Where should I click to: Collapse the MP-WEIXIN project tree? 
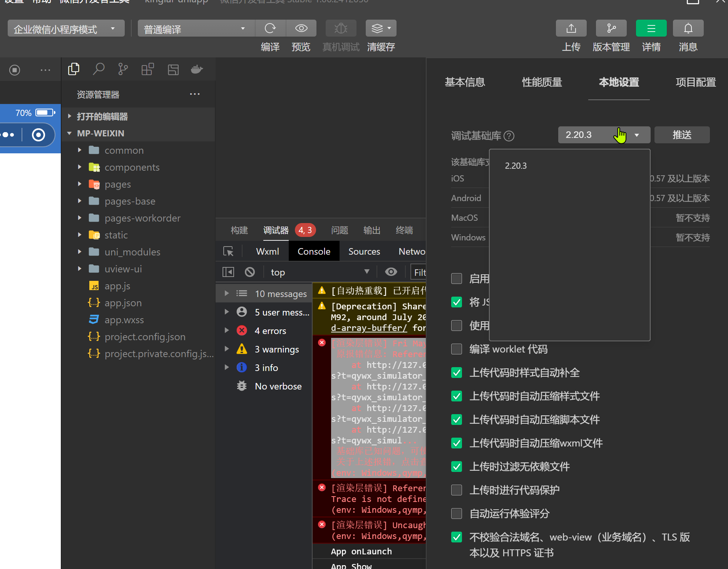[138, 133]
